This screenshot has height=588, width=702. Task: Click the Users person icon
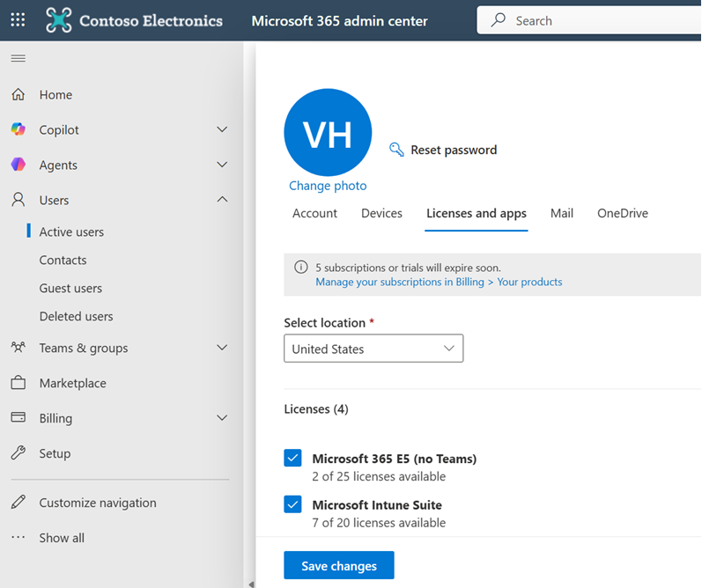(x=18, y=200)
